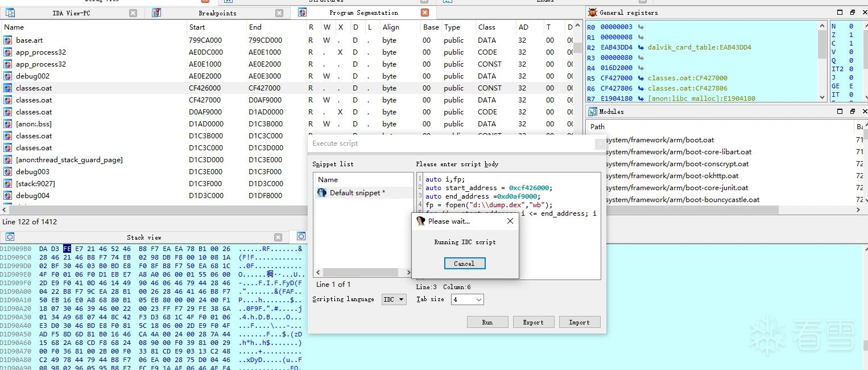
Task: Click the segment icon beside [anon:.bss]
Action: [x=8, y=124]
